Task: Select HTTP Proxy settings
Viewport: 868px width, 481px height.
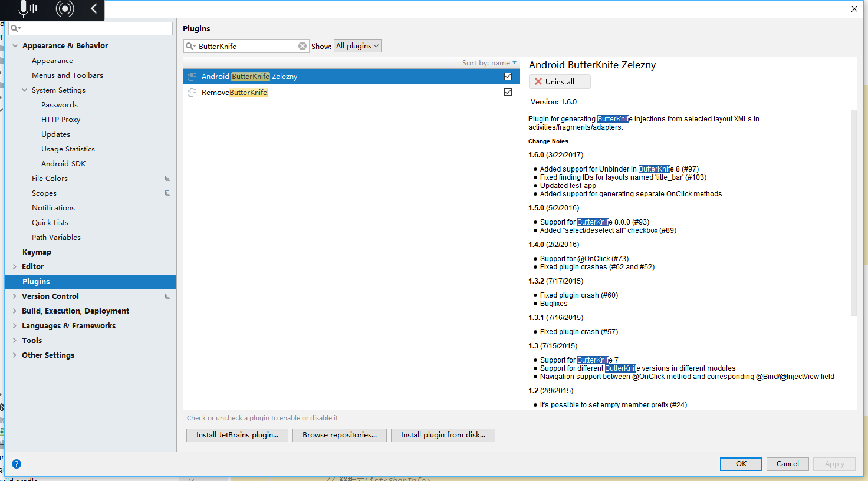Action: pos(61,120)
